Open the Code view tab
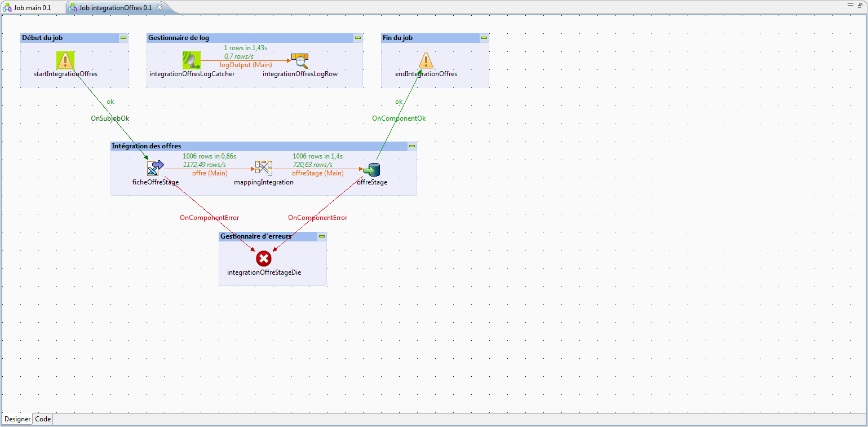Viewport: 868px width, 427px height. (43, 419)
